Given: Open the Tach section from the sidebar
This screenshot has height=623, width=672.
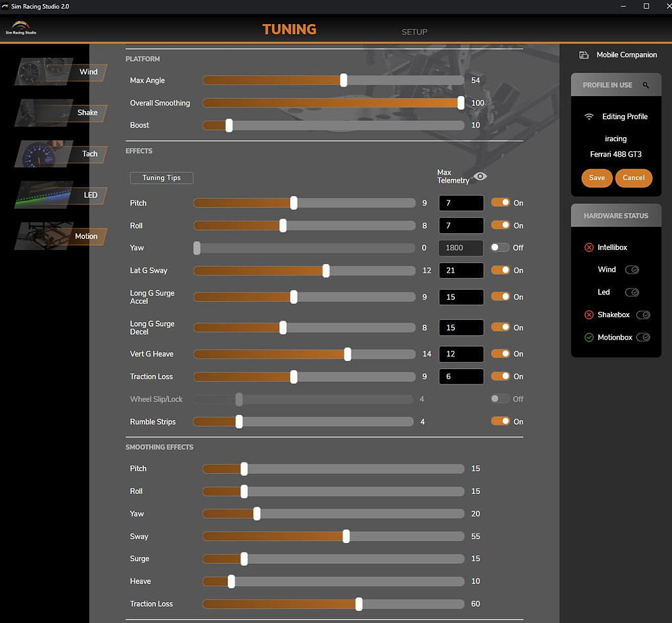Looking at the screenshot, I should 61,154.
